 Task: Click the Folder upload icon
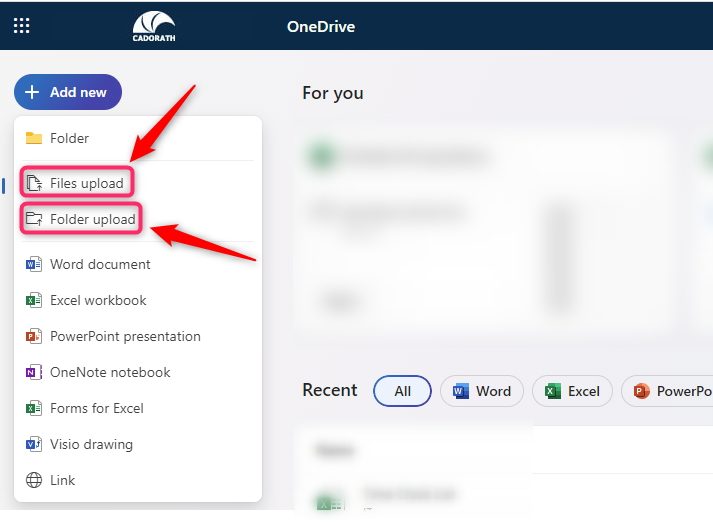click(x=34, y=219)
